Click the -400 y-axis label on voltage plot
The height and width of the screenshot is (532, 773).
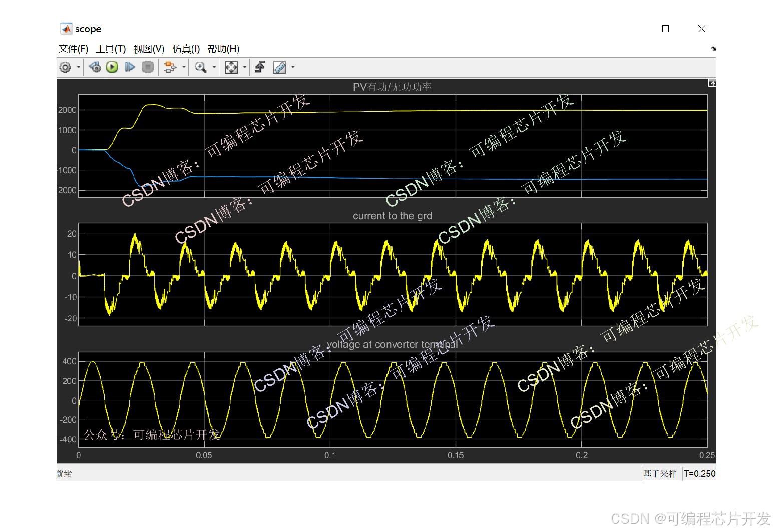(68, 440)
